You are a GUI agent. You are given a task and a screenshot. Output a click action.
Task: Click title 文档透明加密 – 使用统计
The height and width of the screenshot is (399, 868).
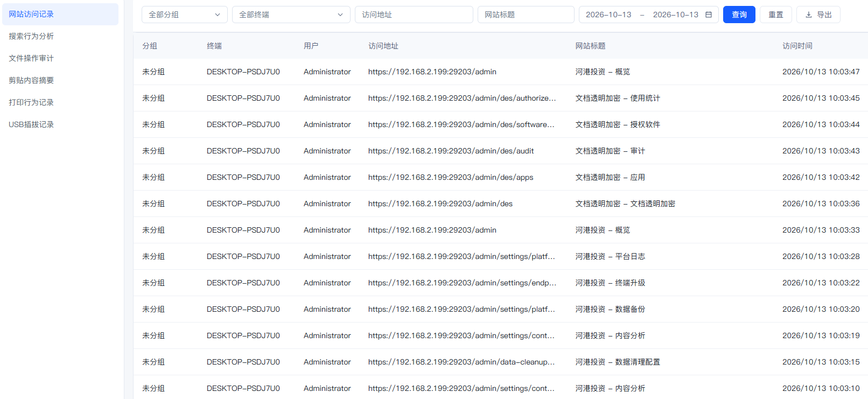618,98
